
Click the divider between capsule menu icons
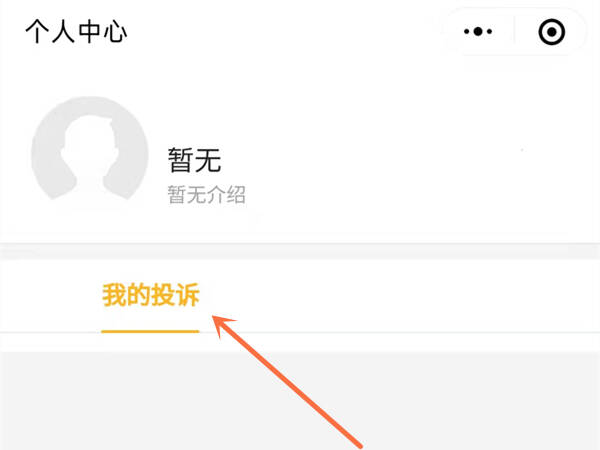[514, 31]
